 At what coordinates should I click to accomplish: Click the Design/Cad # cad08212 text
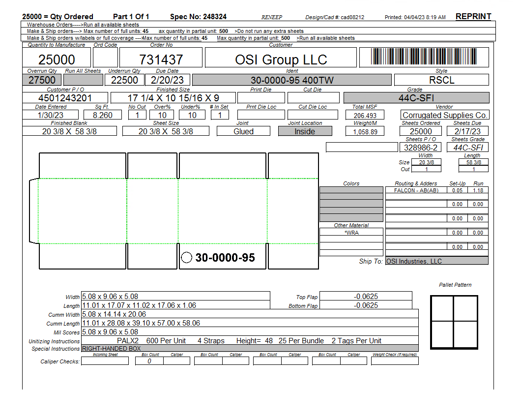coord(335,17)
